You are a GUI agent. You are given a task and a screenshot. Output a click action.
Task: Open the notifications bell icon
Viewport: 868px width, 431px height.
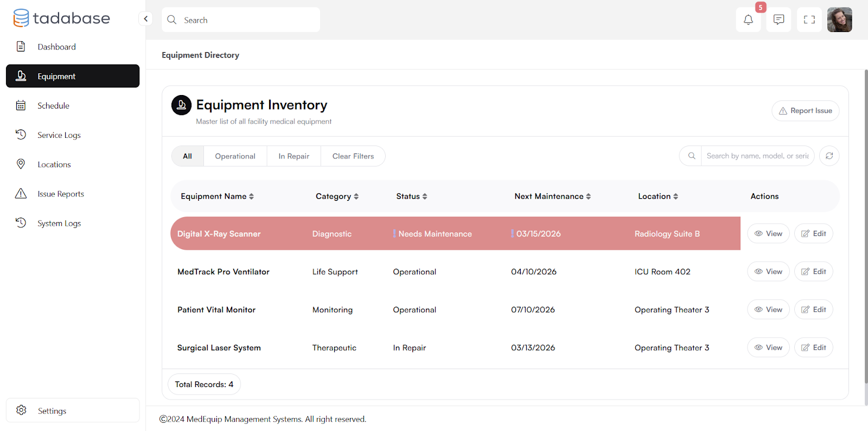pos(748,20)
